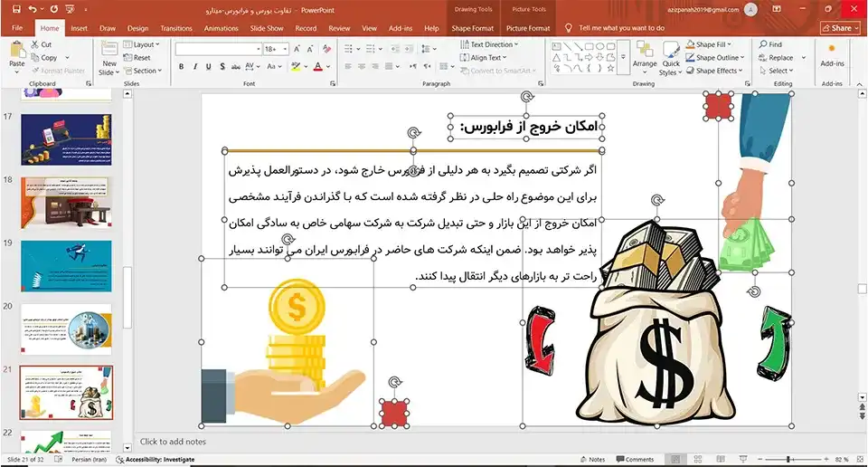Click the Copy button
The height and width of the screenshot is (467, 868).
click(44, 58)
